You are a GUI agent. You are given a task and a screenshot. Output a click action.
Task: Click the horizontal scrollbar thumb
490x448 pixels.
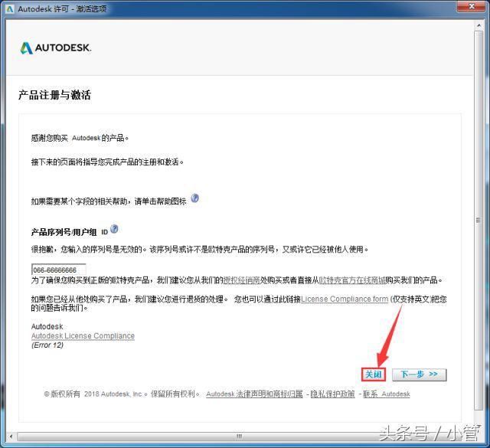(240, 436)
